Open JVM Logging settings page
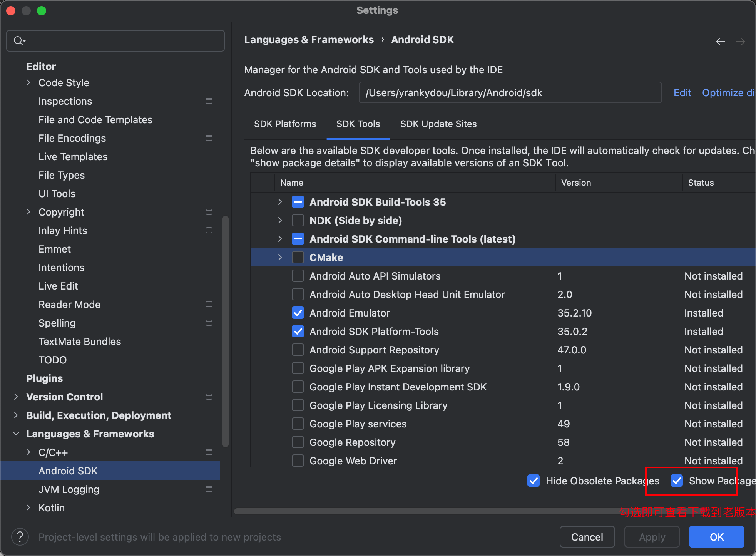The width and height of the screenshot is (756, 556). (x=69, y=489)
